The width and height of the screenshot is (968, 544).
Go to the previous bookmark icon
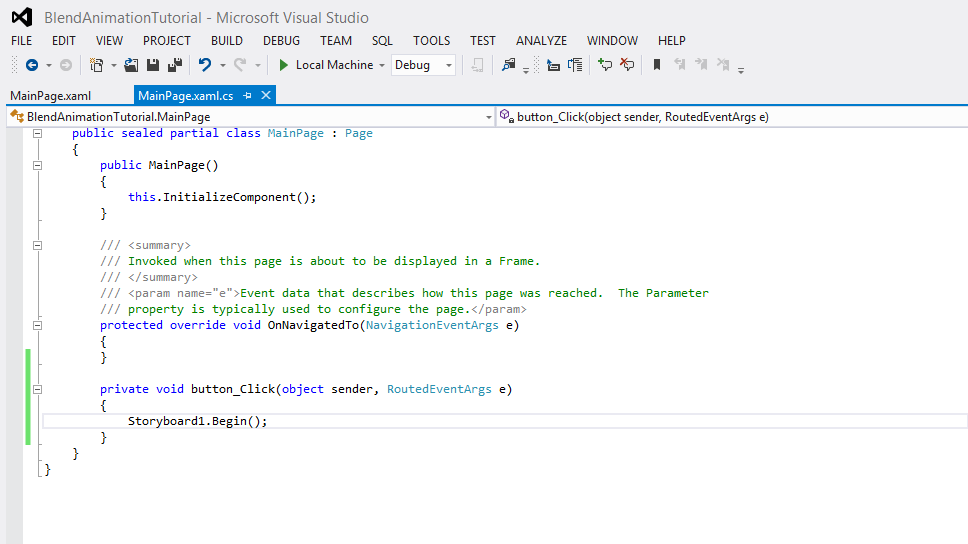tap(679, 65)
